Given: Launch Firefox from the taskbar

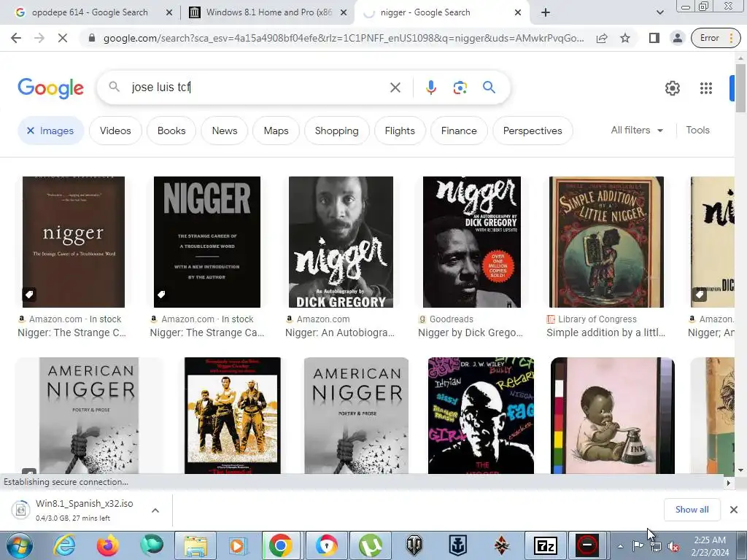Looking at the screenshot, I should pos(108,545).
